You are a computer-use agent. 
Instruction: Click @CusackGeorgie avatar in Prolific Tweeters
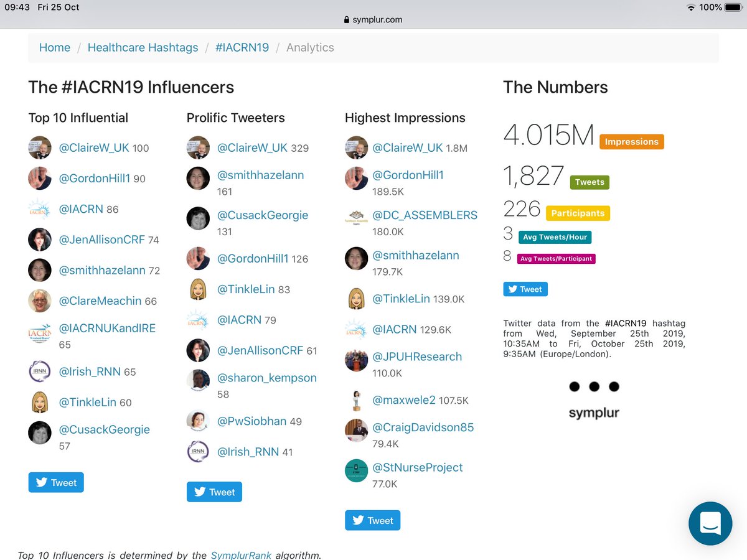tap(198, 218)
